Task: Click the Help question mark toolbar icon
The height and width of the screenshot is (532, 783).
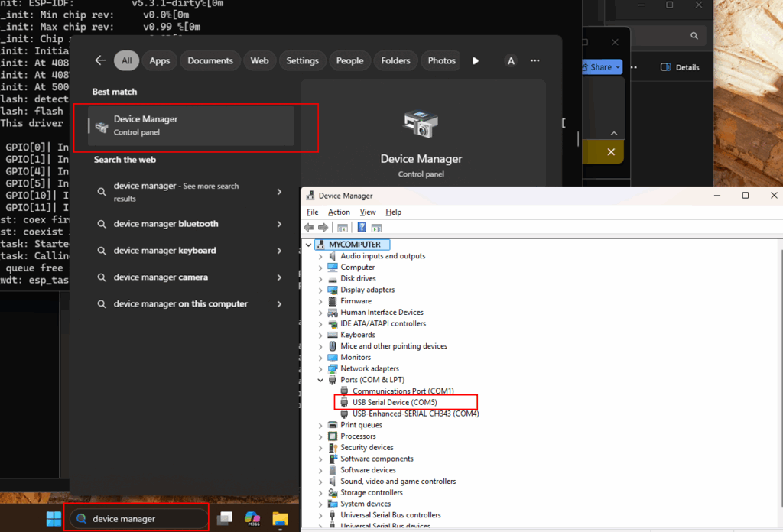Action: point(362,228)
